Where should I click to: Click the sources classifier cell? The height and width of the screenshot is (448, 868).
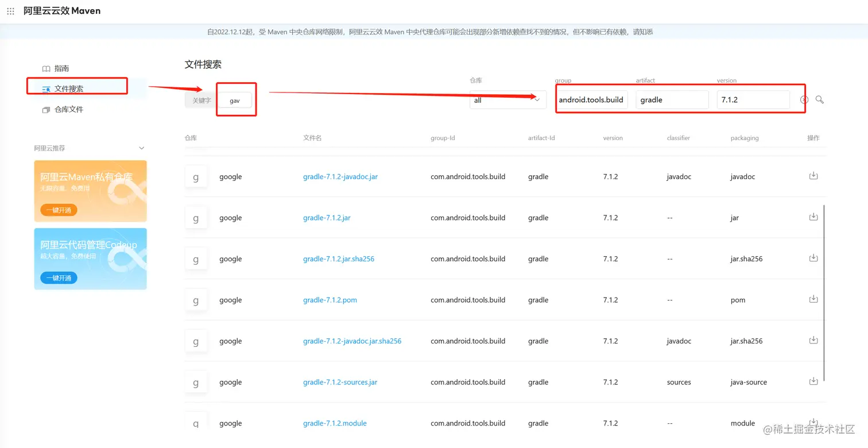tap(679, 383)
